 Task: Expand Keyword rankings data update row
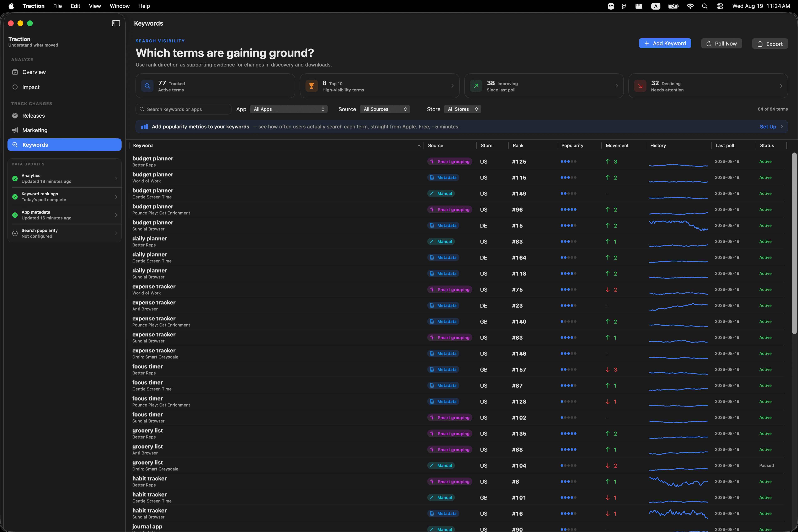pos(64,197)
